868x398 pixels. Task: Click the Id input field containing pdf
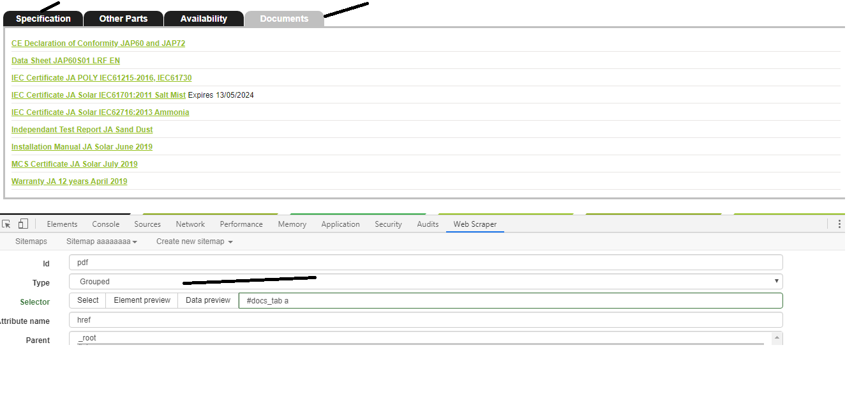click(425, 263)
